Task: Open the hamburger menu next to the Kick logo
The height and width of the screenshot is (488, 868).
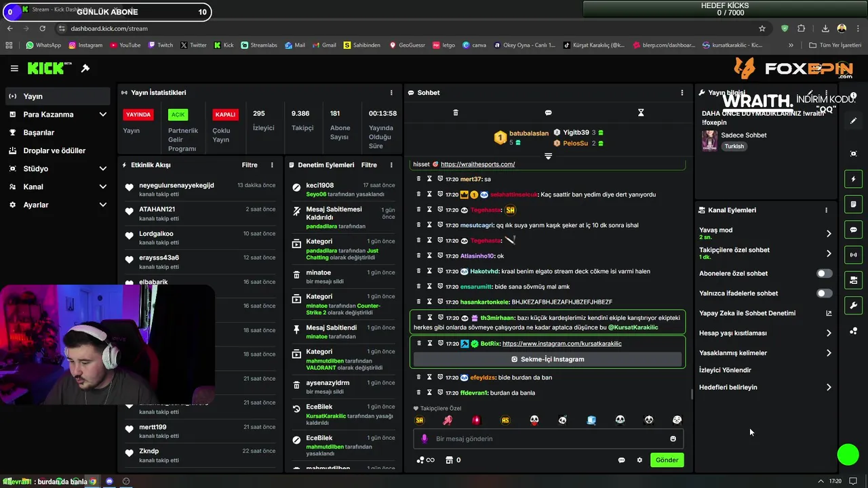Action: coord(14,68)
